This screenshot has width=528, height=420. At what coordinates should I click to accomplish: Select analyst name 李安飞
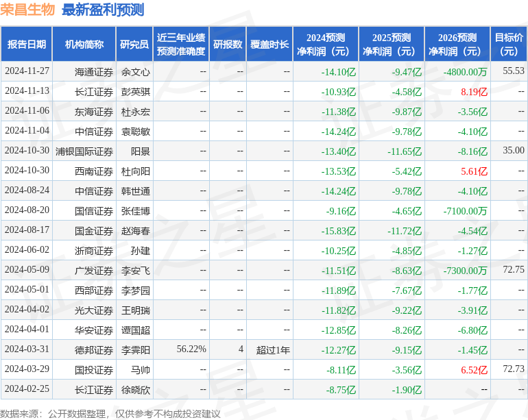[x=135, y=270]
